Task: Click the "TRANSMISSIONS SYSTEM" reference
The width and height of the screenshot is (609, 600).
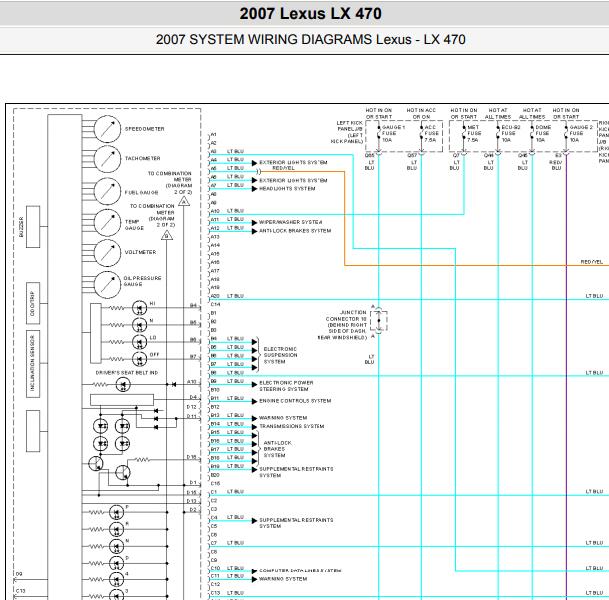Action: coord(292,426)
